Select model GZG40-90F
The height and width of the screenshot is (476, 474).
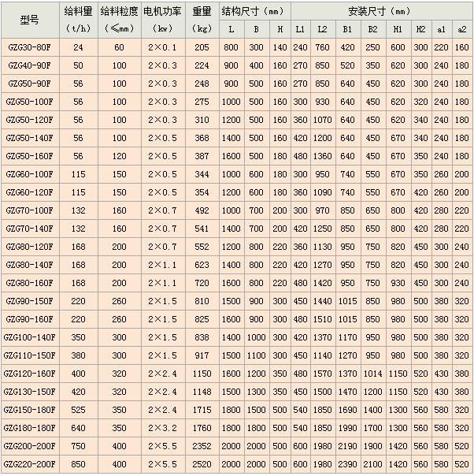(30, 65)
